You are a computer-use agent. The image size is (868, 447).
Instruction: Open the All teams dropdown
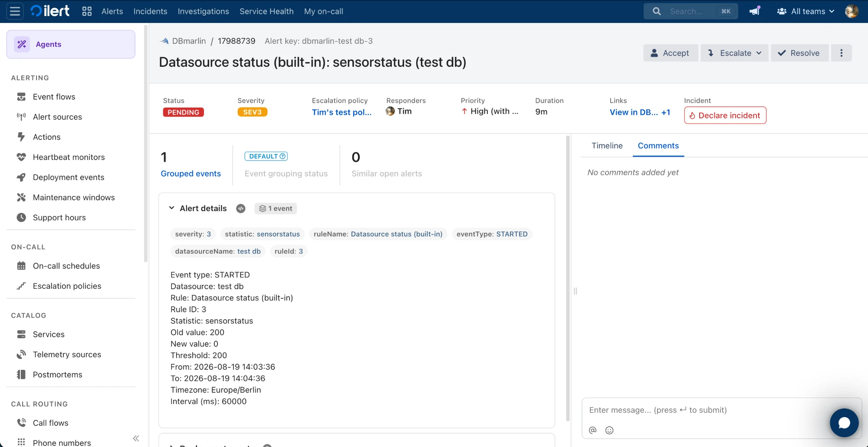[x=806, y=11]
